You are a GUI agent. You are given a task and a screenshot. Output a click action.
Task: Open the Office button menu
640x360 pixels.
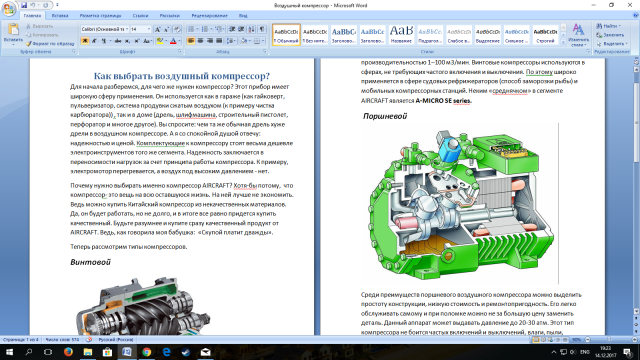(x=9, y=8)
